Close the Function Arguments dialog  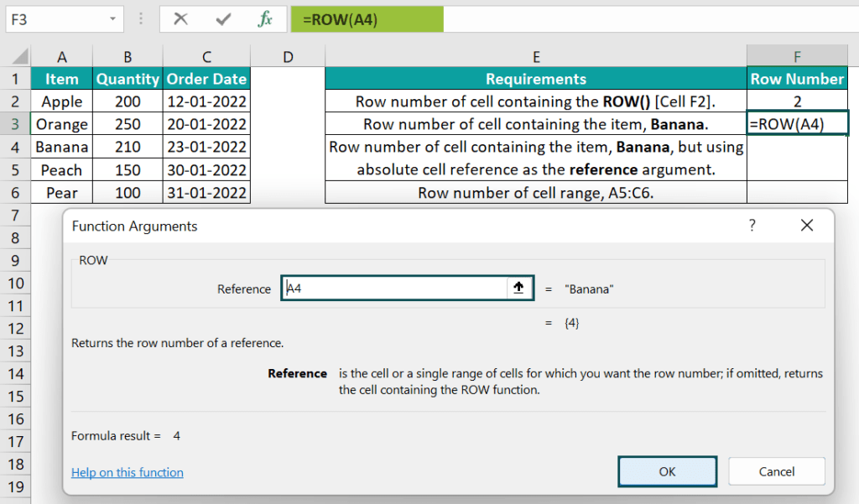(x=806, y=225)
